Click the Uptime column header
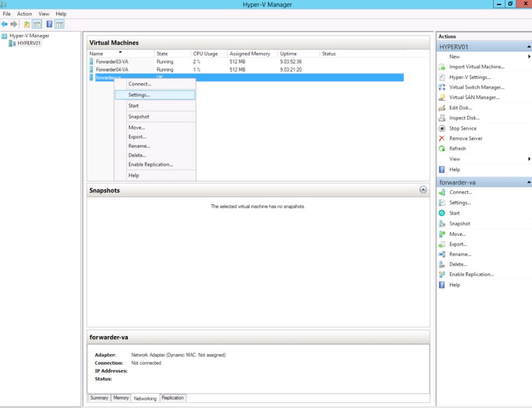The height and width of the screenshot is (408, 532). point(298,54)
